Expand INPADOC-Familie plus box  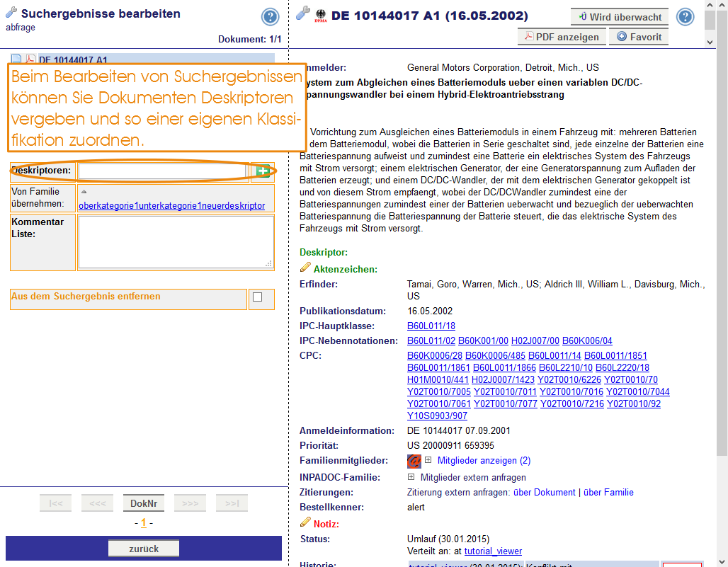411,476
